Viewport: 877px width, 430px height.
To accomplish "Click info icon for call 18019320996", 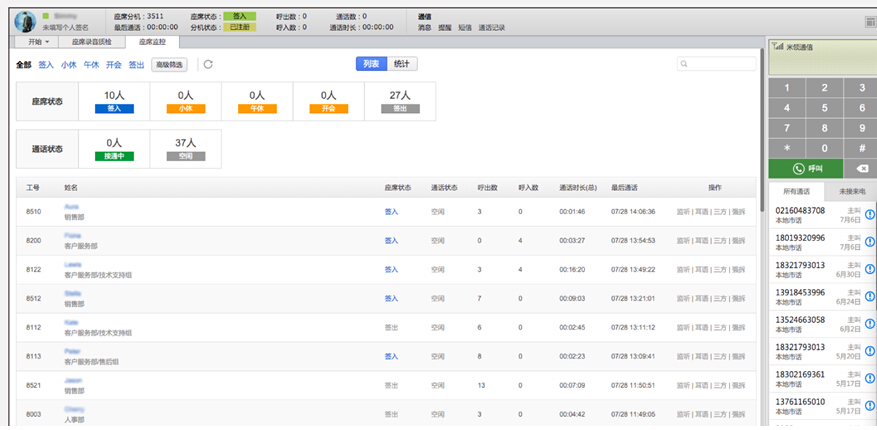I will pos(869,241).
